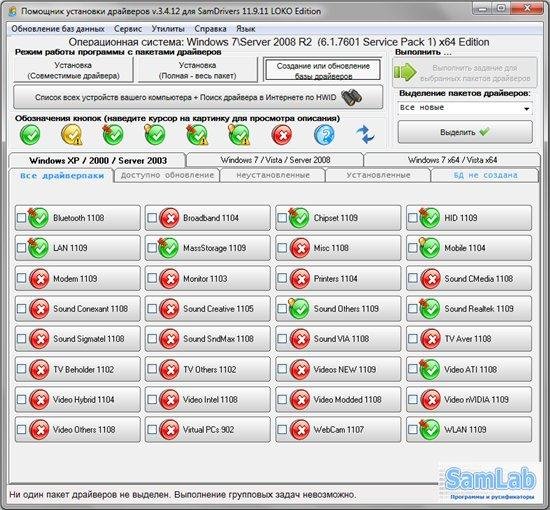Open the Доступно обновление tab
This screenshot has width=550, height=510.
[167, 175]
